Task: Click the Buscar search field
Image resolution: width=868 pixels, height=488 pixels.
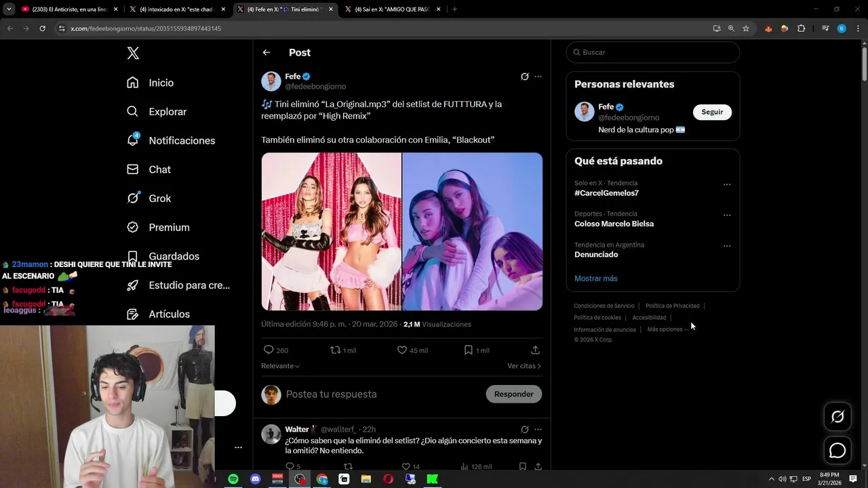Action: 652,52
